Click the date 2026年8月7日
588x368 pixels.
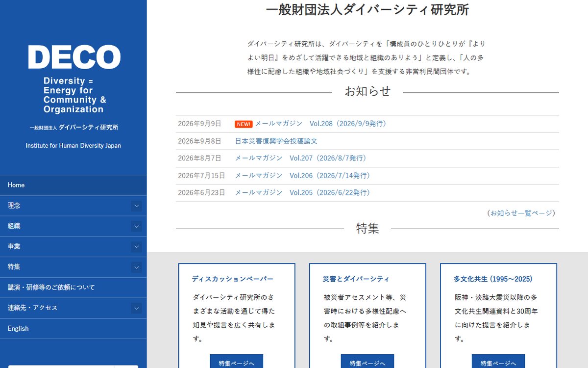pyautogui.click(x=199, y=158)
